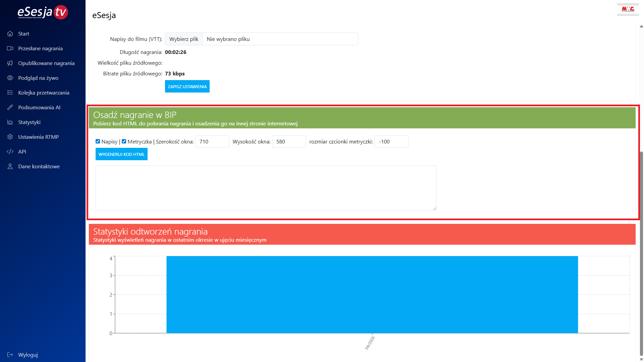This screenshot has width=644, height=362.
Task: Click the megaphone icon for Opublikowane nagrania
Action: click(x=10, y=63)
